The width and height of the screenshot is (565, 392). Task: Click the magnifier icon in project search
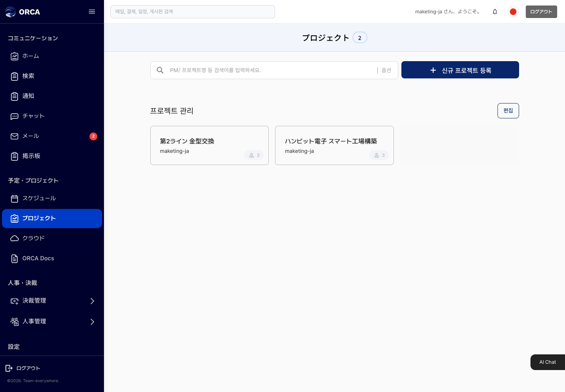160,70
